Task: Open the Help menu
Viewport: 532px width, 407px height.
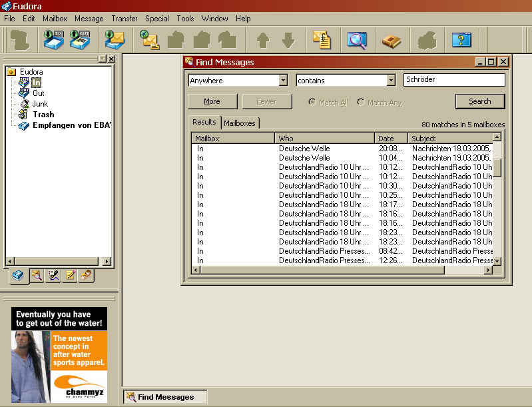Action: (243, 19)
